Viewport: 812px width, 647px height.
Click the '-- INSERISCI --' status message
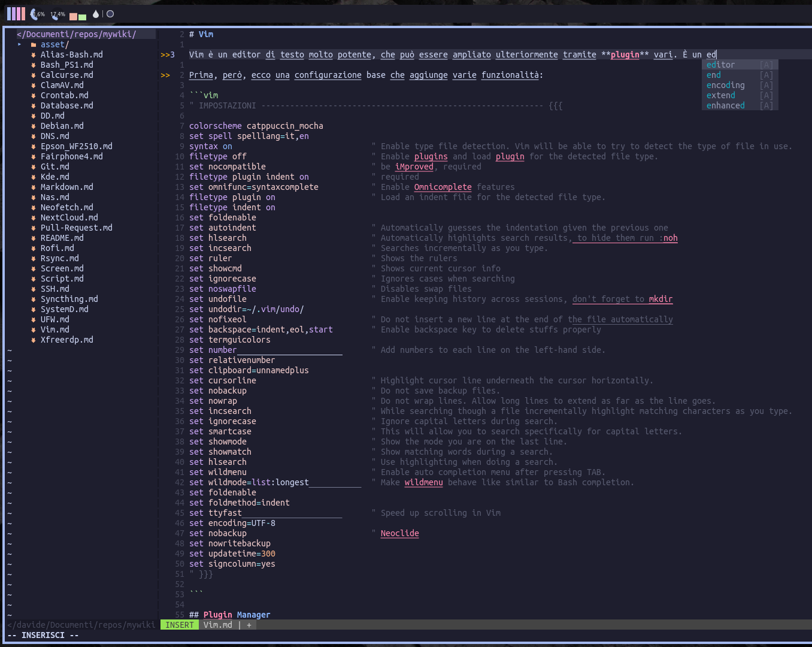click(43, 635)
